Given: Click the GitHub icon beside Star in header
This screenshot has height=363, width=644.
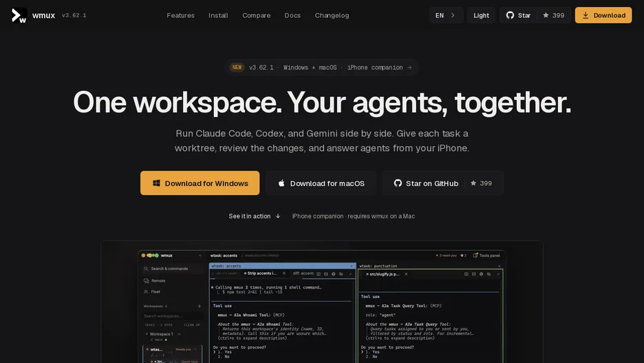Looking at the screenshot, I should [x=510, y=15].
